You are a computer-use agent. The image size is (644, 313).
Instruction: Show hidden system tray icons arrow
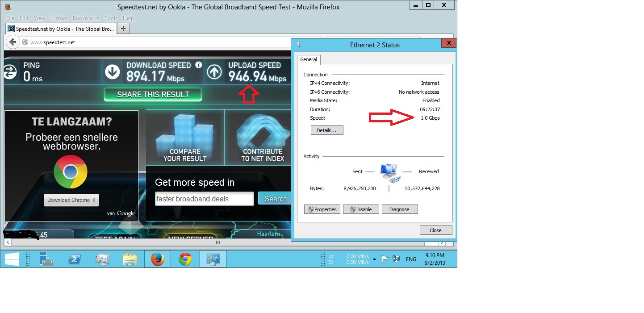tap(374, 259)
